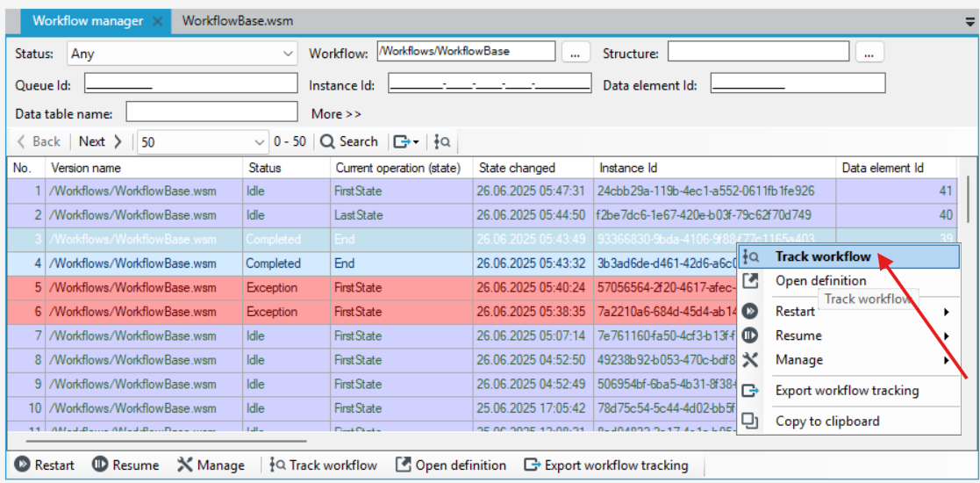
Task: Sort by Current operation (state) column header
Action: [401, 168]
